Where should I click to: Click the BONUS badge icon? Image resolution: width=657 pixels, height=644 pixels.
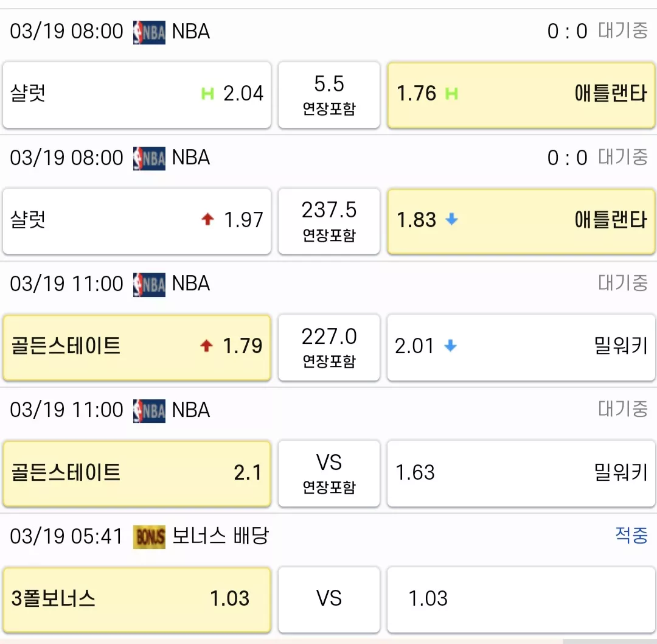149,537
